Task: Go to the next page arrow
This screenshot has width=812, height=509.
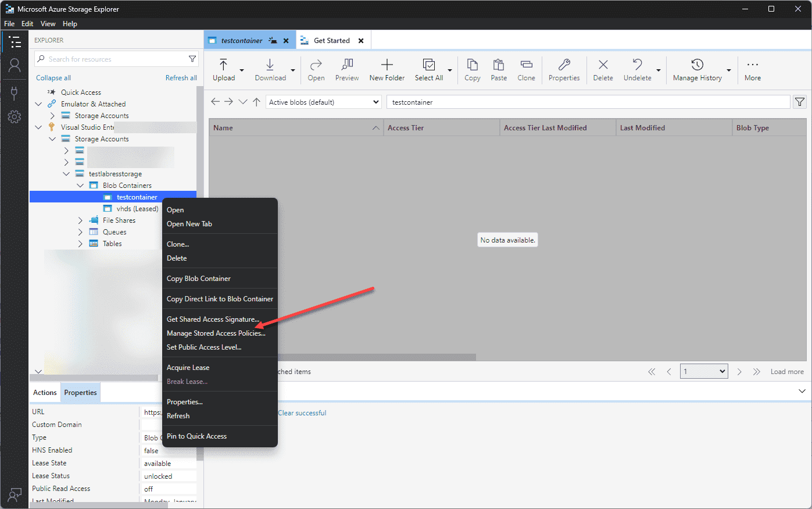Action: click(x=739, y=372)
